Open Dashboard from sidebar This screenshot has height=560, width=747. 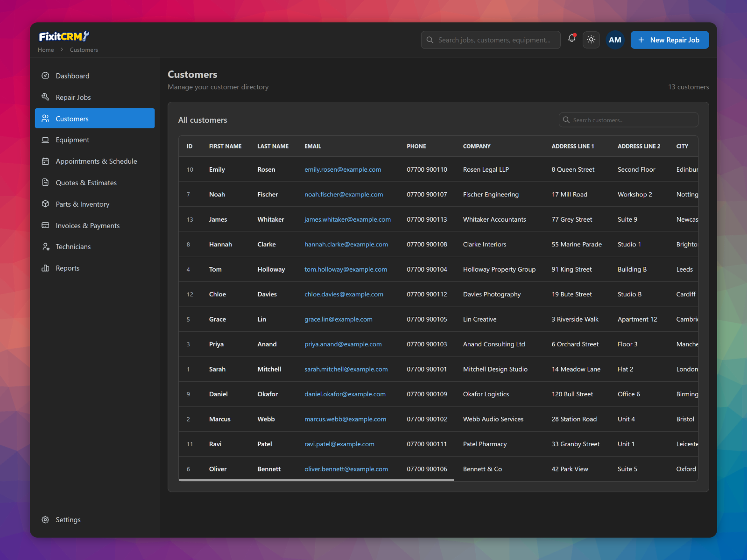click(x=95, y=76)
